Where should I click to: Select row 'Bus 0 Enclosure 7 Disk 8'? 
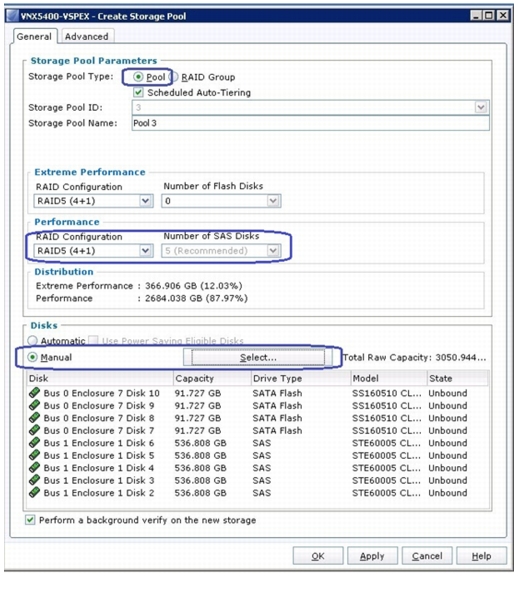(258, 418)
